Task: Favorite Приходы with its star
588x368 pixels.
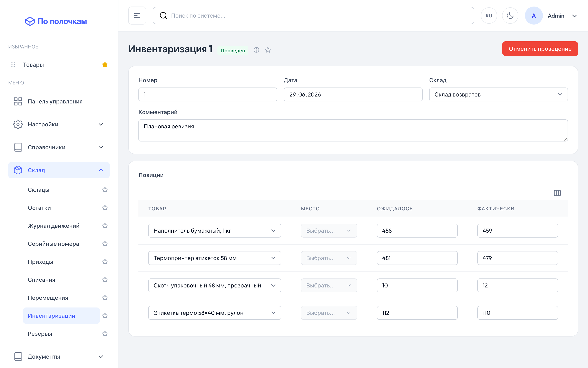Action: pyautogui.click(x=105, y=262)
